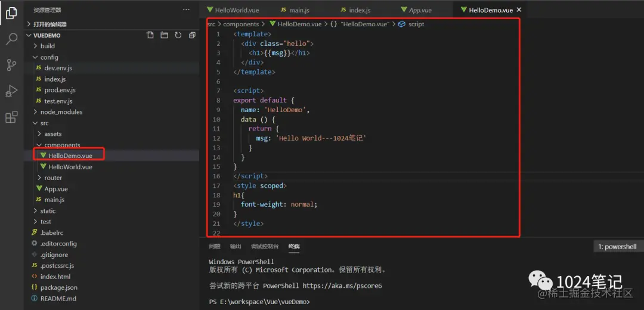Screen dimensions: 644x310
Task: Open the 问题 problems panel tab
Action: click(215, 246)
